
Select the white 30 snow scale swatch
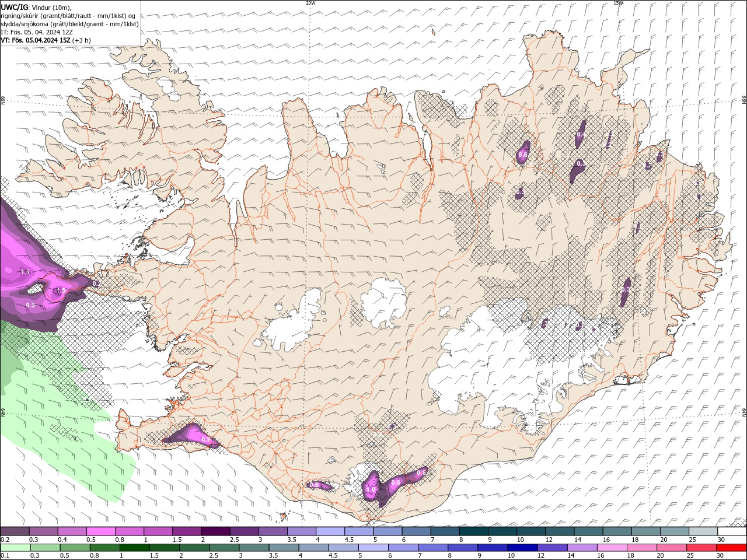[x=732, y=531]
